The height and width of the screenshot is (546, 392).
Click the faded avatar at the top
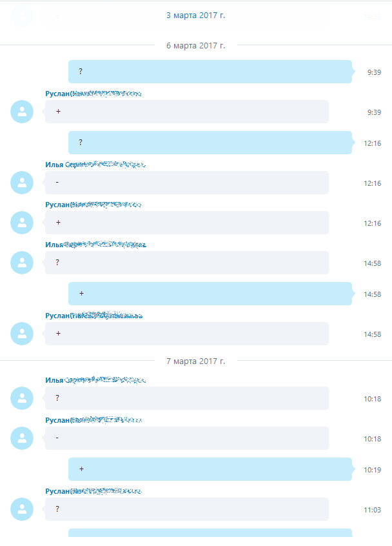click(22, 16)
